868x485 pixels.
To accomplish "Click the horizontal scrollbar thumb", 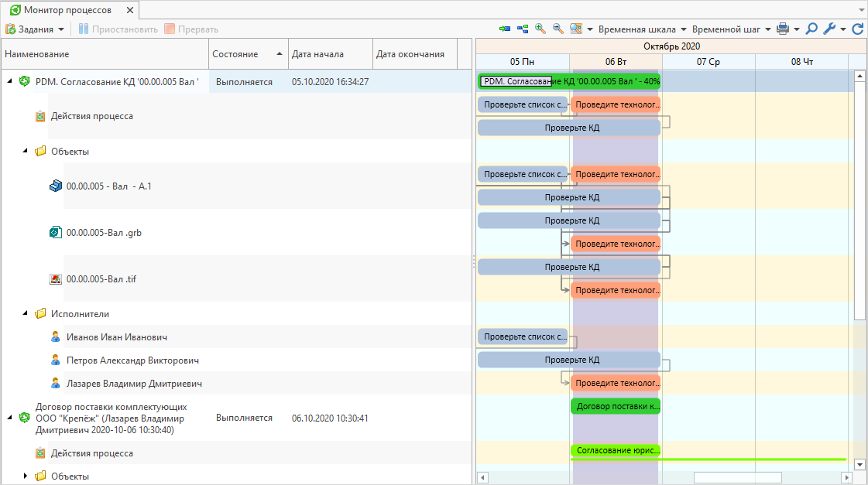I will (x=737, y=477).
